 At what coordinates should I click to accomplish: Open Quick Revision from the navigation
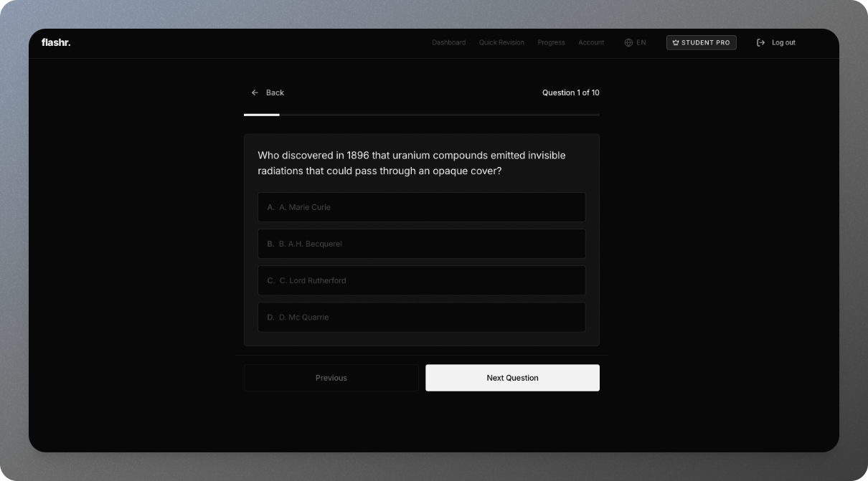coord(501,42)
